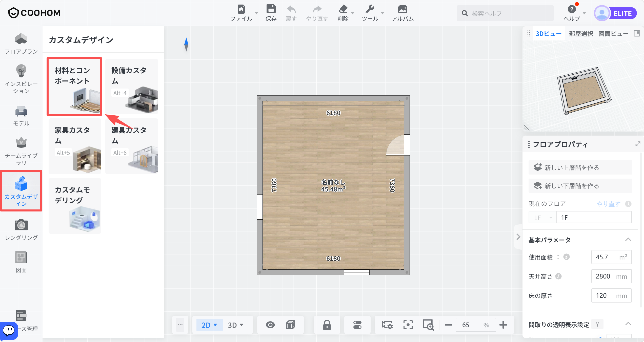Redo with the やり直す toolbar arrow
This screenshot has width=644, height=342.
tap(317, 13)
